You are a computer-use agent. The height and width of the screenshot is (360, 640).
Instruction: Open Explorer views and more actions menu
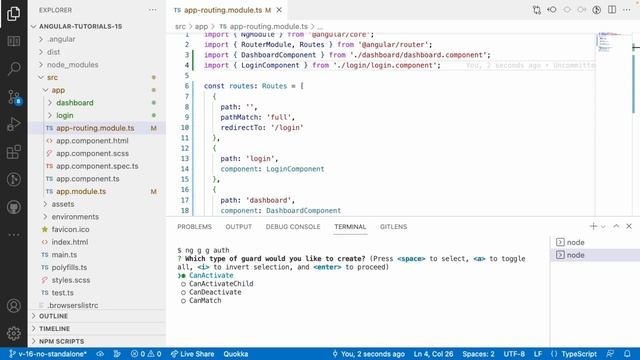(153, 10)
